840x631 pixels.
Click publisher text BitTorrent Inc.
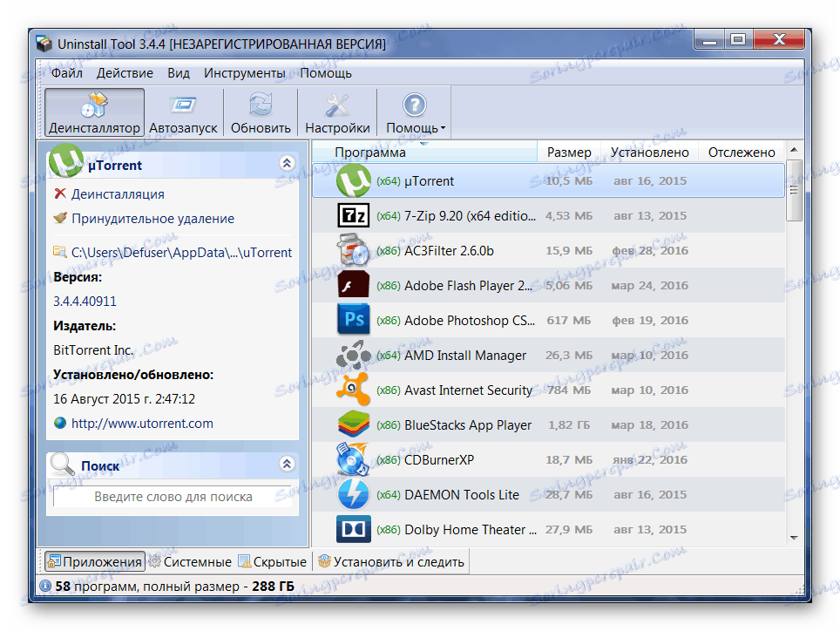(93, 349)
